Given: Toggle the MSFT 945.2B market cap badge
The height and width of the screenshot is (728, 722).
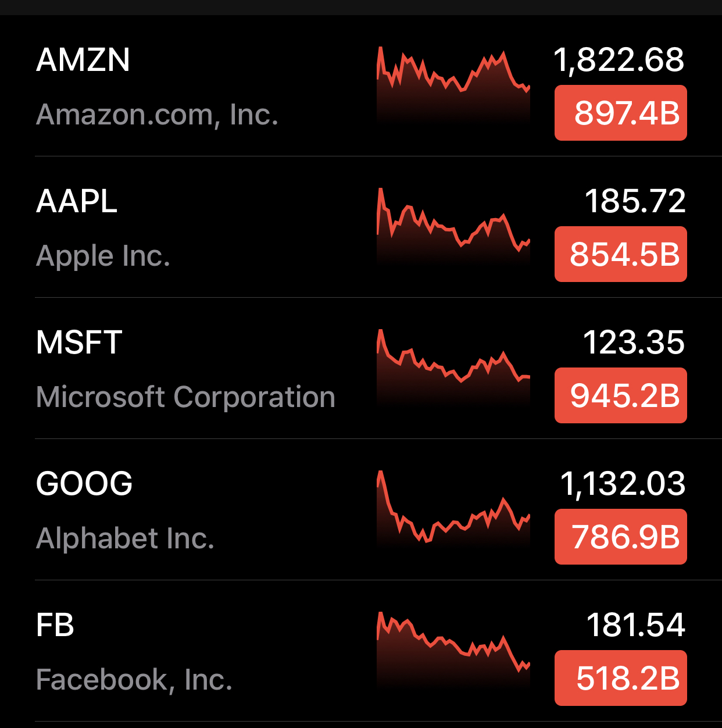Looking at the screenshot, I should click(x=620, y=395).
